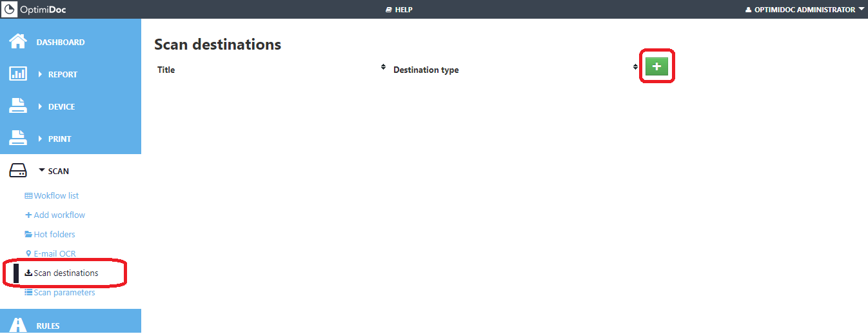Expand the Device menu arrow
This screenshot has height=334, width=868.
[x=41, y=106]
